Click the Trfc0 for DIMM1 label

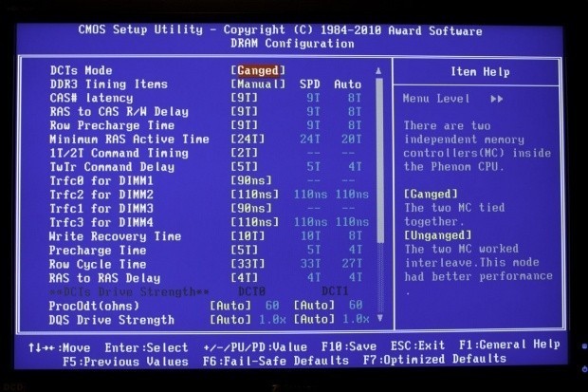tap(101, 181)
